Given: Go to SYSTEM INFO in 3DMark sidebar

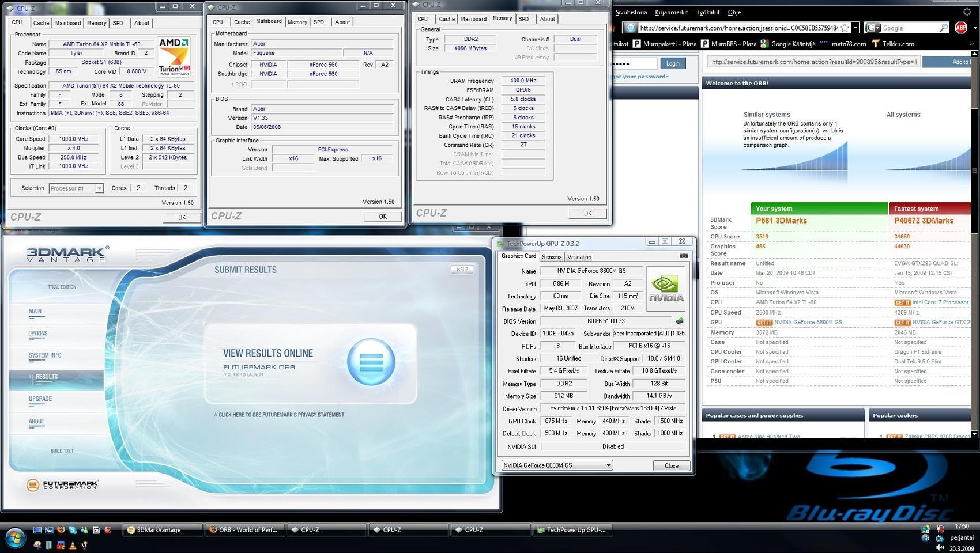Looking at the screenshot, I should coord(45,355).
